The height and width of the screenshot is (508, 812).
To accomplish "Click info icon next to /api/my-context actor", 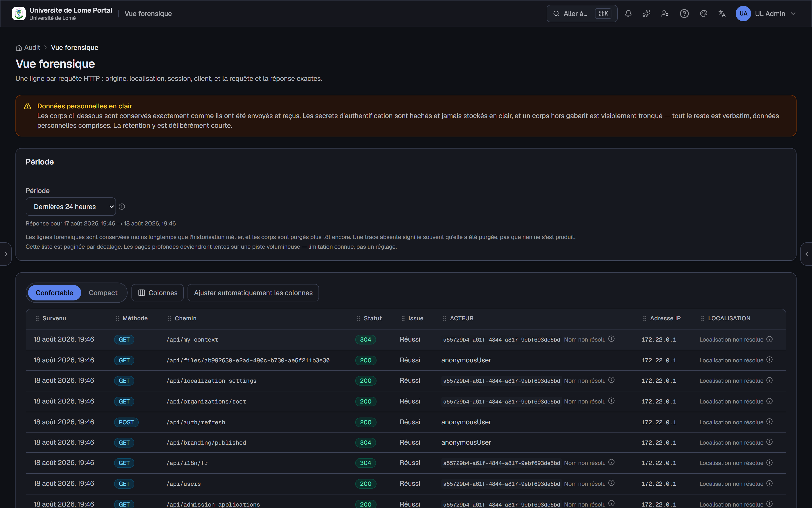I will (611, 339).
